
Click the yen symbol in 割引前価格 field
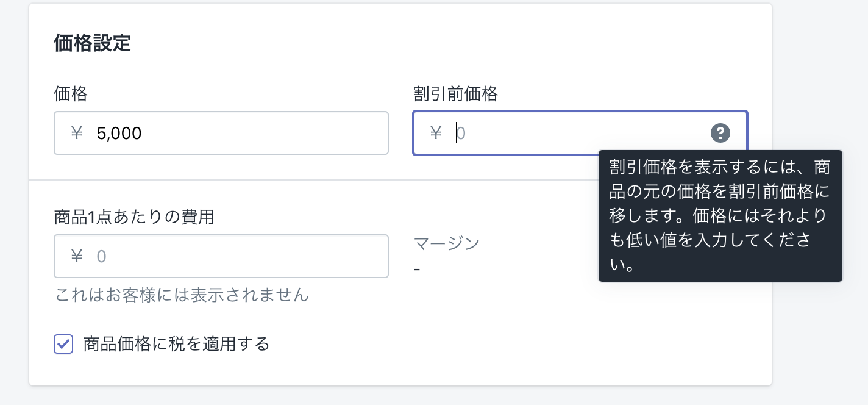click(435, 133)
